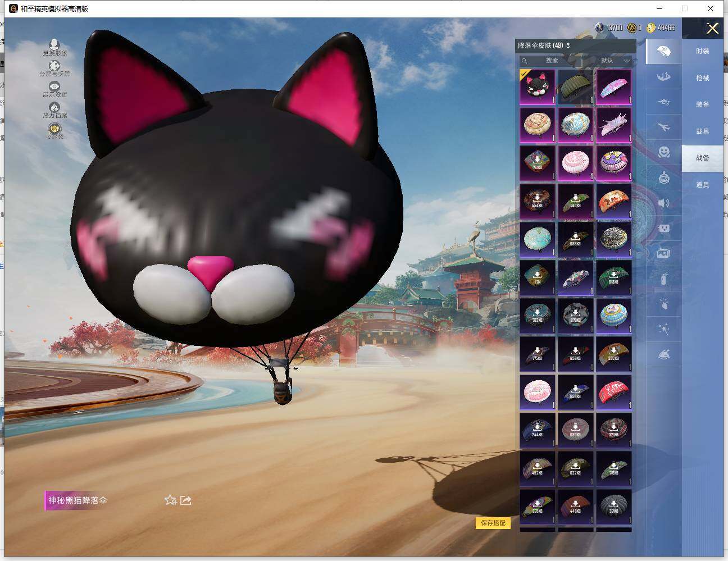Select the red striped parachute thumbnail
Image resolution: width=728 pixels, height=561 pixels.
click(x=614, y=392)
